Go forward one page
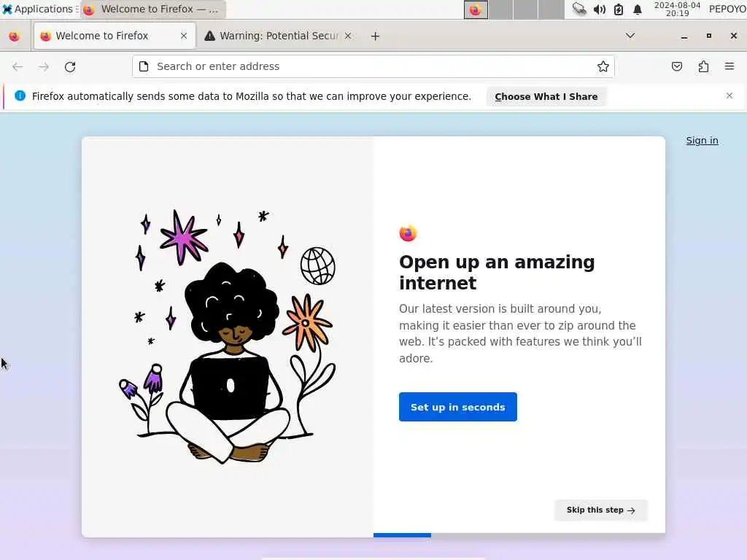This screenshot has width=747, height=560. coord(44,66)
